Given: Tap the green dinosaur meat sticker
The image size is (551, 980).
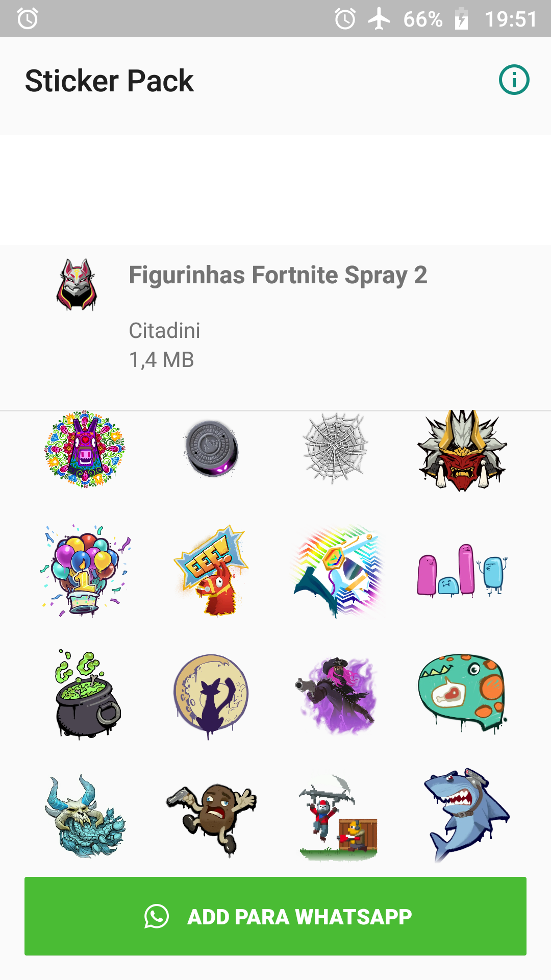Looking at the screenshot, I should [462, 693].
